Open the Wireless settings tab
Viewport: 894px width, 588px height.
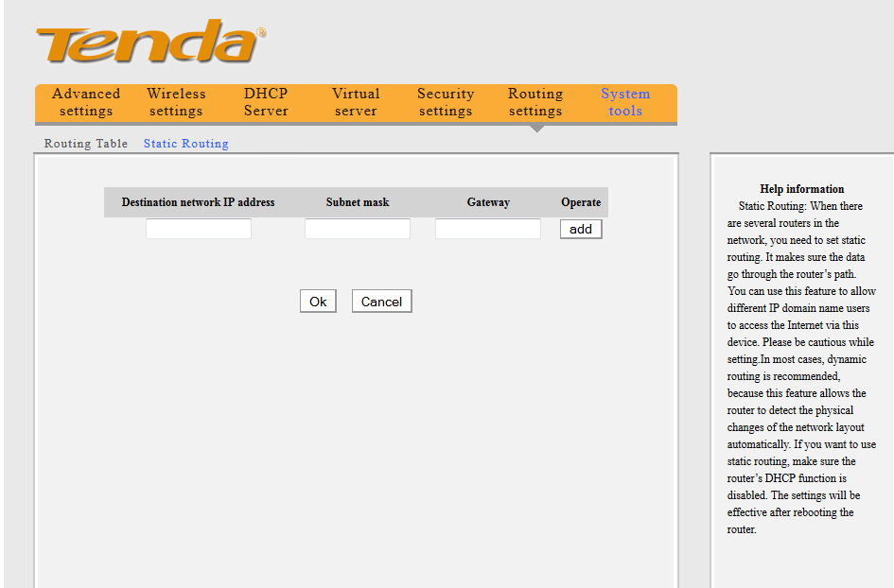[176, 102]
